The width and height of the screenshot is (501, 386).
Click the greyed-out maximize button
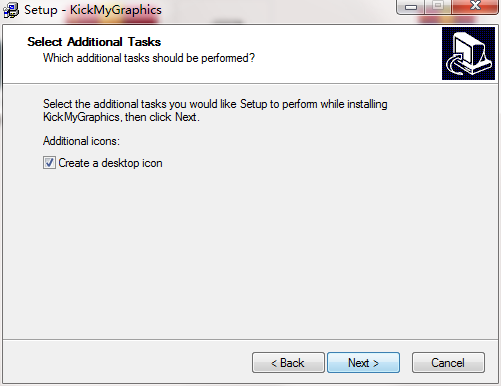(438, 7)
